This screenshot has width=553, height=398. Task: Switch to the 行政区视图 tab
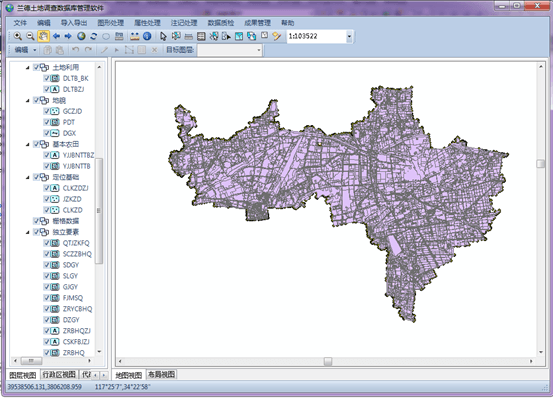[x=59, y=374]
